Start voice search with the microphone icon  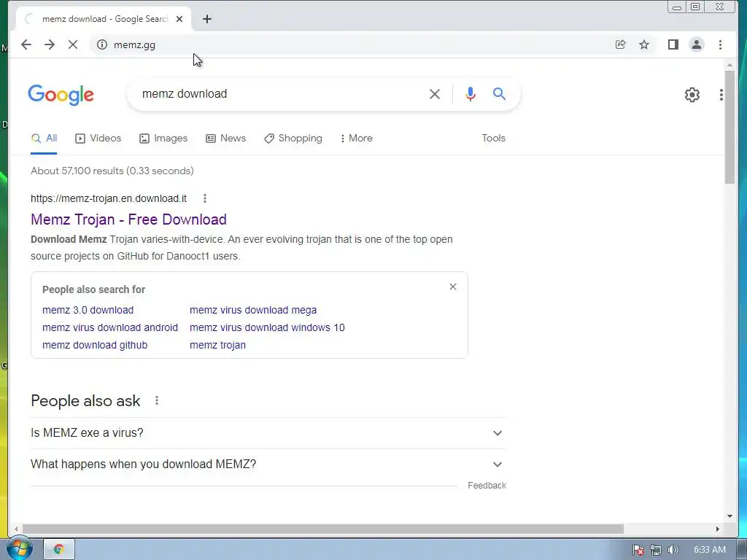pos(471,94)
